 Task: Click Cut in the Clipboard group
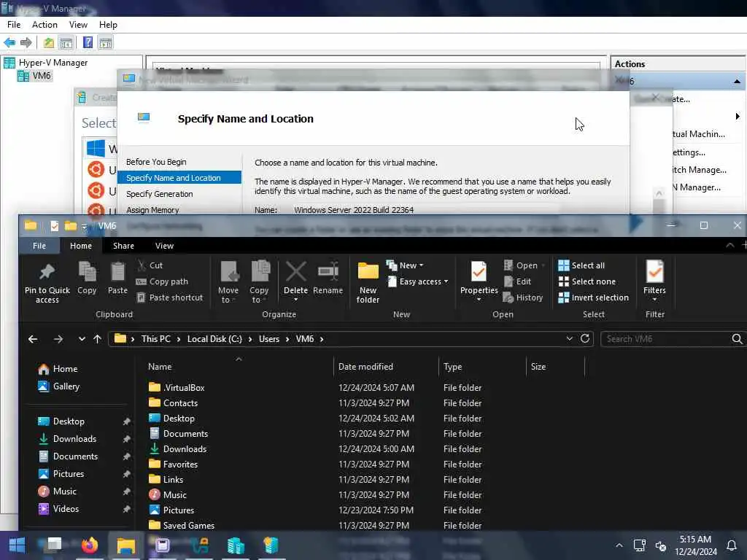(150, 265)
